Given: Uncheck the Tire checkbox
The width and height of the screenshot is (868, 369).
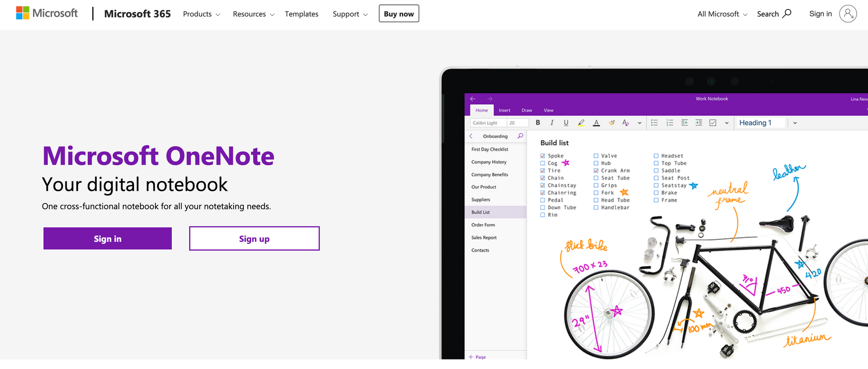Looking at the screenshot, I should pyautogui.click(x=542, y=170).
